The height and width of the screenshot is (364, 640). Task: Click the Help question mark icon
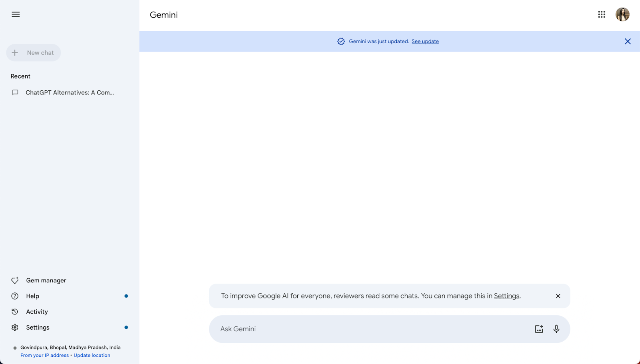click(15, 296)
